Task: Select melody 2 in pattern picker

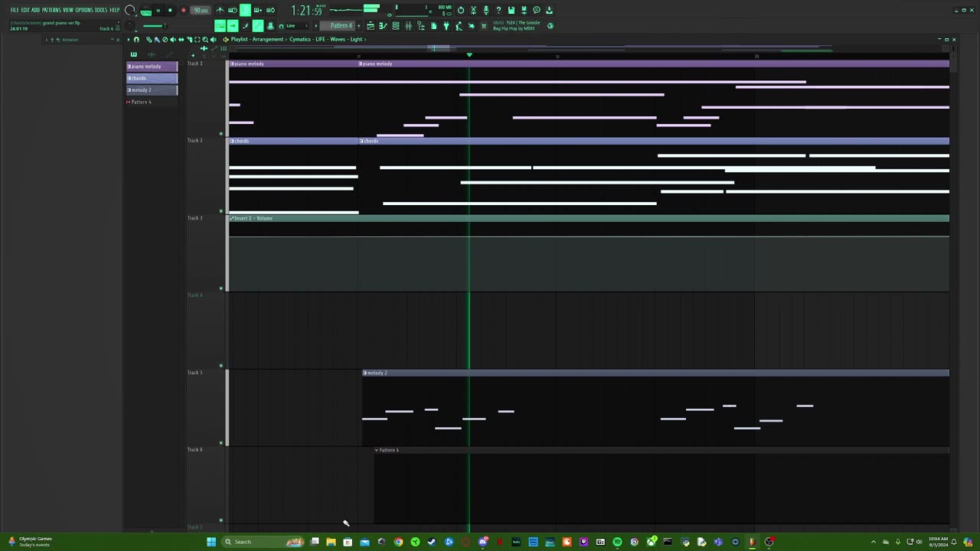Action: coord(152,90)
